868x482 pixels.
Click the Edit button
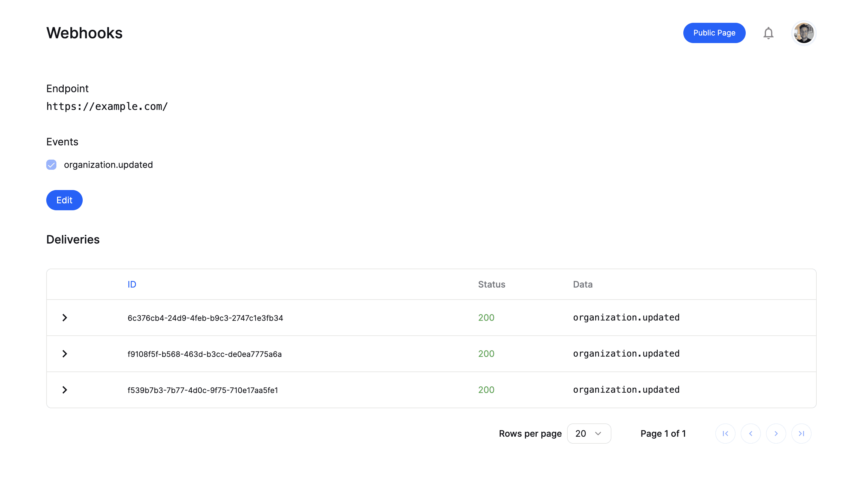point(64,200)
